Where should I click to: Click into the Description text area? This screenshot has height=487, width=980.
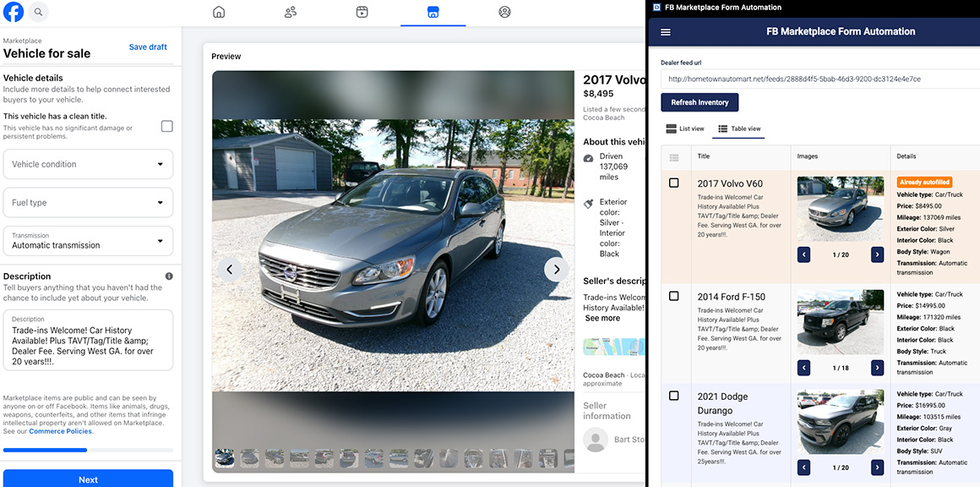(88, 340)
